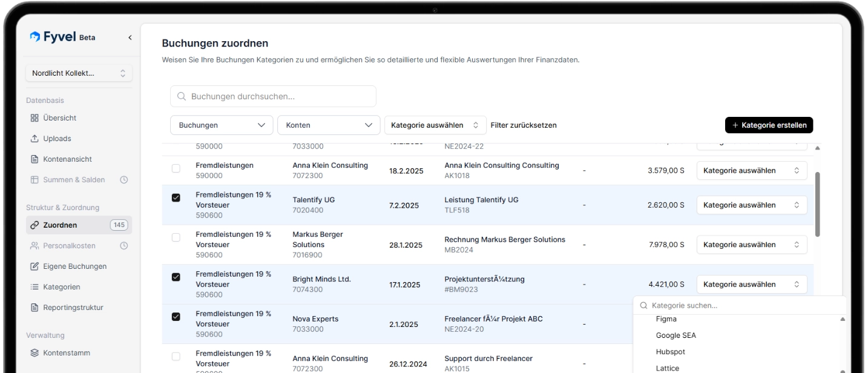
Task: Click the Uploads arrow icon
Action: click(x=35, y=139)
